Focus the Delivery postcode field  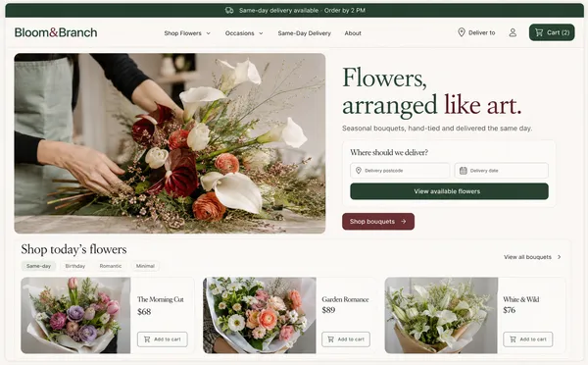click(400, 171)
